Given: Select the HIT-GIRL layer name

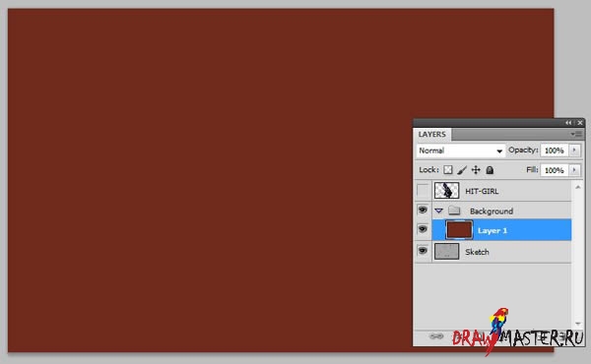Looking at the screenshot, I should [482, 191].
